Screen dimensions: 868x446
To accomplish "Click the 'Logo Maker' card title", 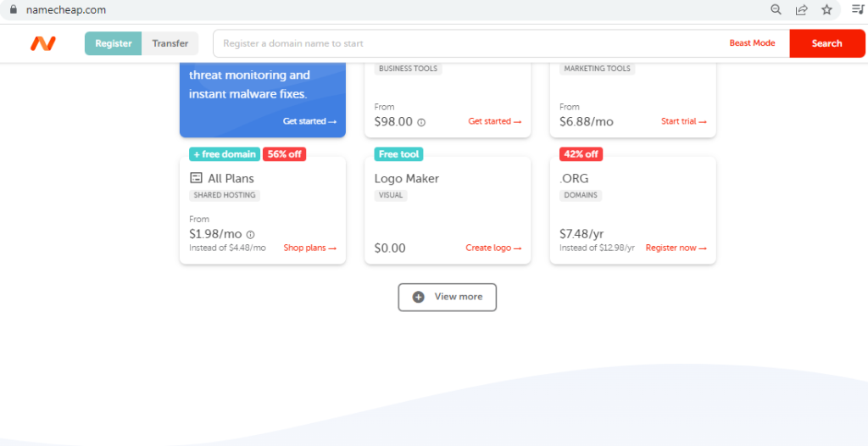I will click(407, 178).
